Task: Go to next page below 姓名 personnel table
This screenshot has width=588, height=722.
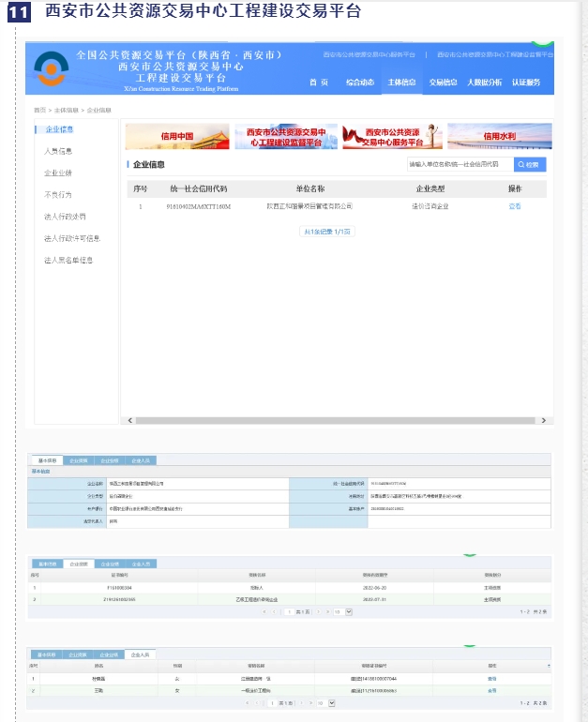Action: coord(302,703)
